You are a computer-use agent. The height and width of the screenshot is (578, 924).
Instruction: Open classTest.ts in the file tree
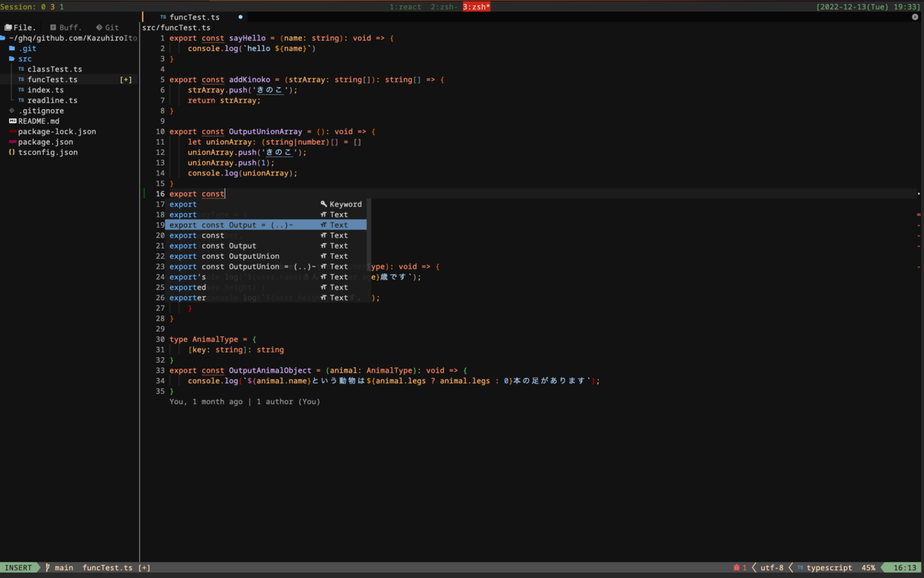[55, 69]
